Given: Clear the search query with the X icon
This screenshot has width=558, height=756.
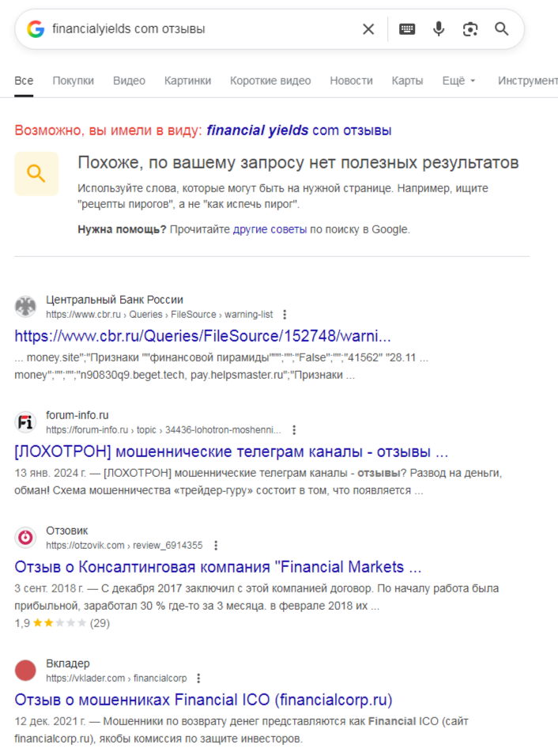Looking at the screenshot, I should tap(368, 29).
